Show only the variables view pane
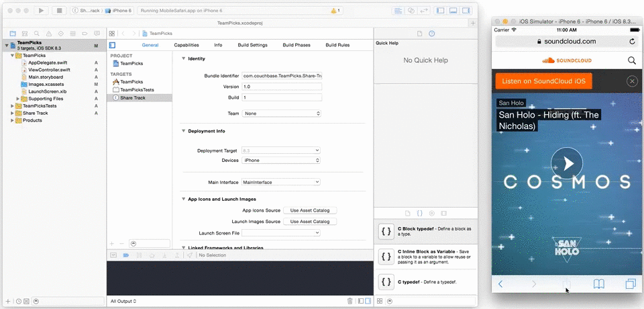Viewport: 644px width, 309px height. (x=361, y=301)
